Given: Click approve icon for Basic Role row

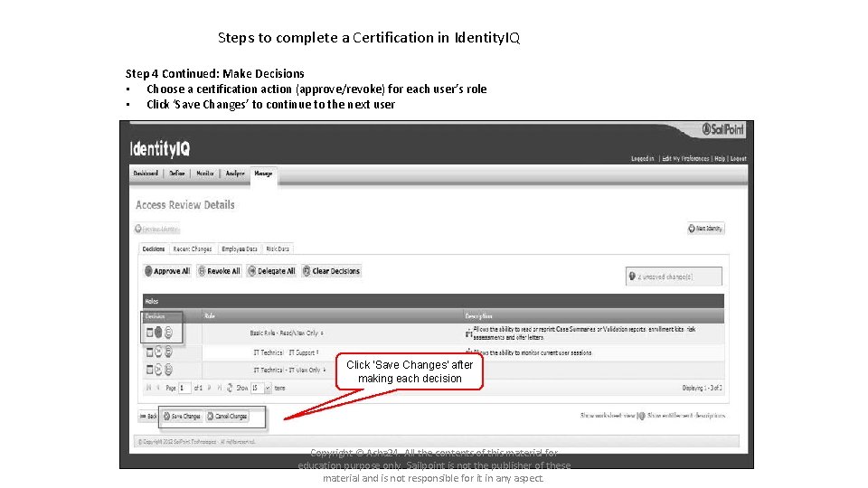Looking at the screenshot, I should (x=158, y=333).
